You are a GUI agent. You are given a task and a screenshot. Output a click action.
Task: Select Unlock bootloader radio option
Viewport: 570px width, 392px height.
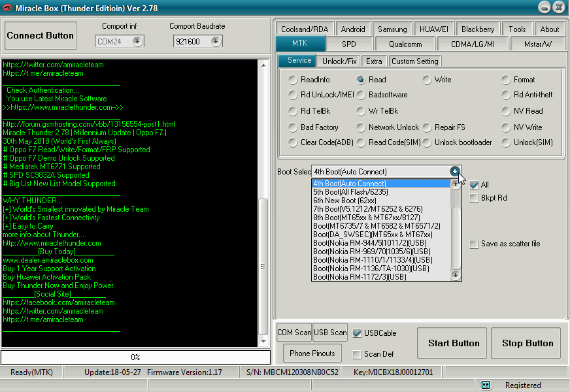(x=427, y=142)
